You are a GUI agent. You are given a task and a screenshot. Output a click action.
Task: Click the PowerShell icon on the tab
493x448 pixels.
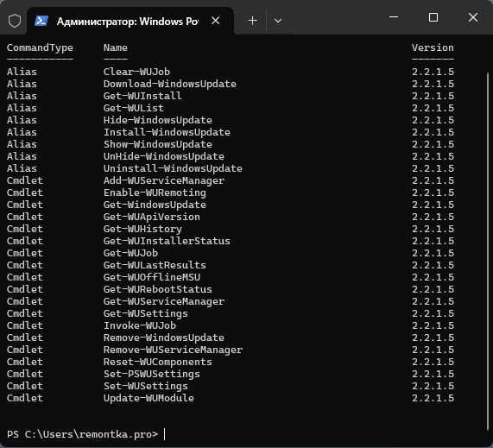coord(41,21)
